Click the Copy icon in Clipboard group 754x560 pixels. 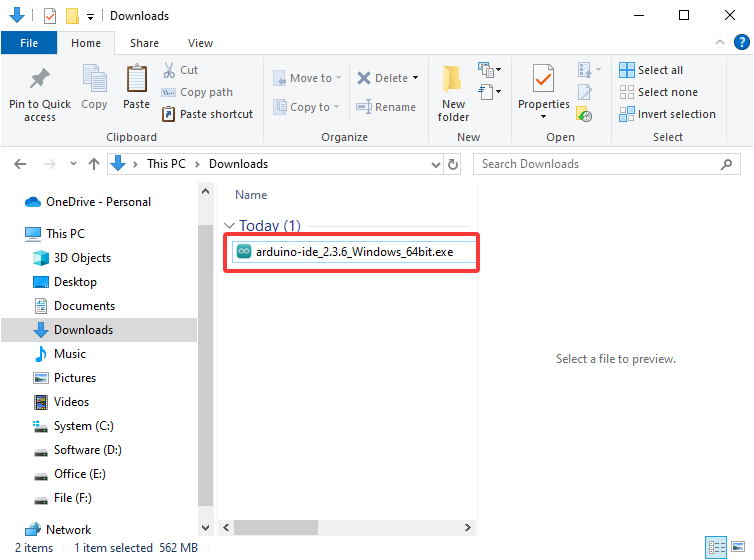(94, 78)
